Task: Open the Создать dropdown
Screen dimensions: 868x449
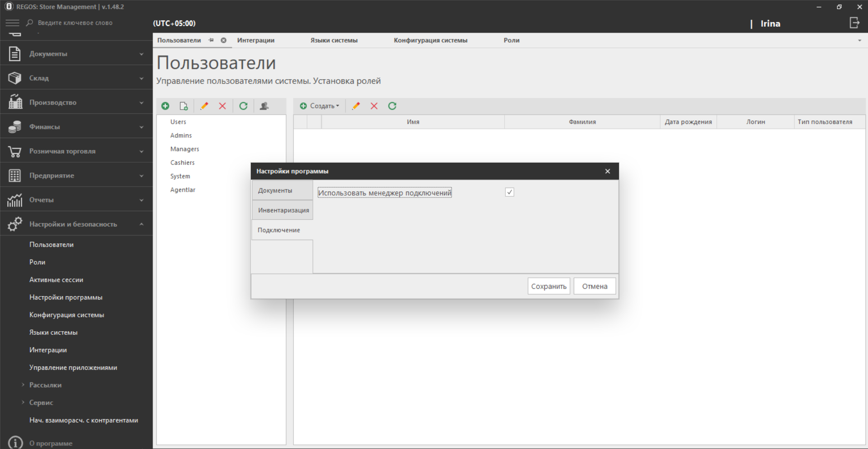Action: point(320,106)
